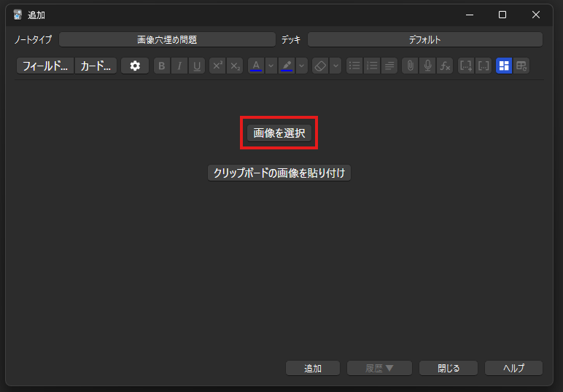Insert an ordered numbered list
Screen dimensions: 563x392
[372, 66]
